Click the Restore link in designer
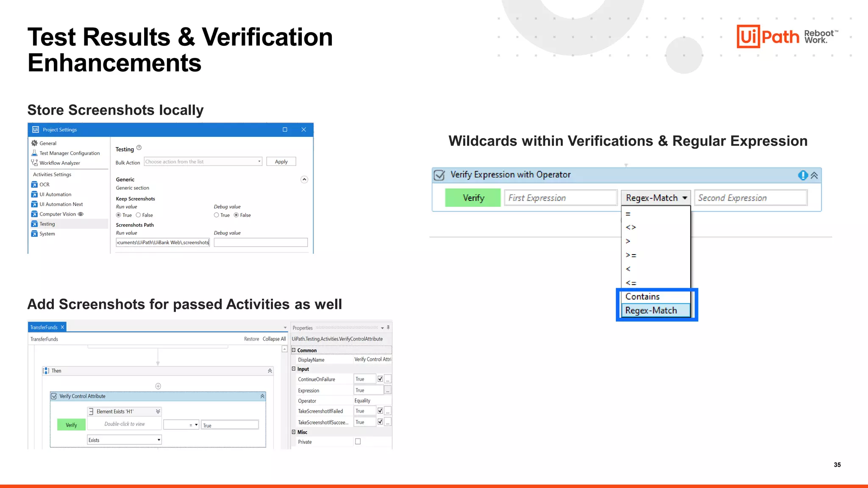868x488 pixels. [251, 339]
